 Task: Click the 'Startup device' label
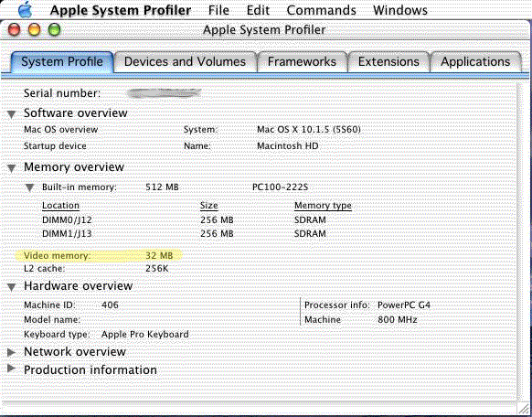pos(55,146)
